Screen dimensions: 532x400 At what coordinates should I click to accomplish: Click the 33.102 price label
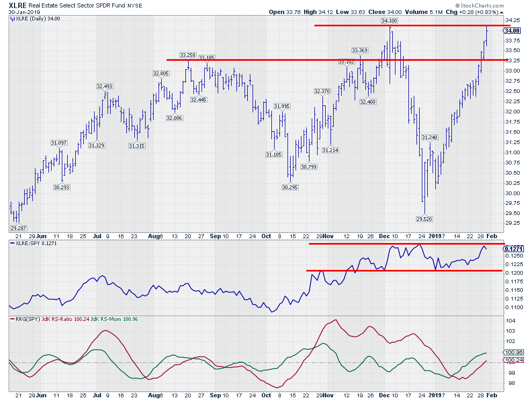tap(347, 62)
